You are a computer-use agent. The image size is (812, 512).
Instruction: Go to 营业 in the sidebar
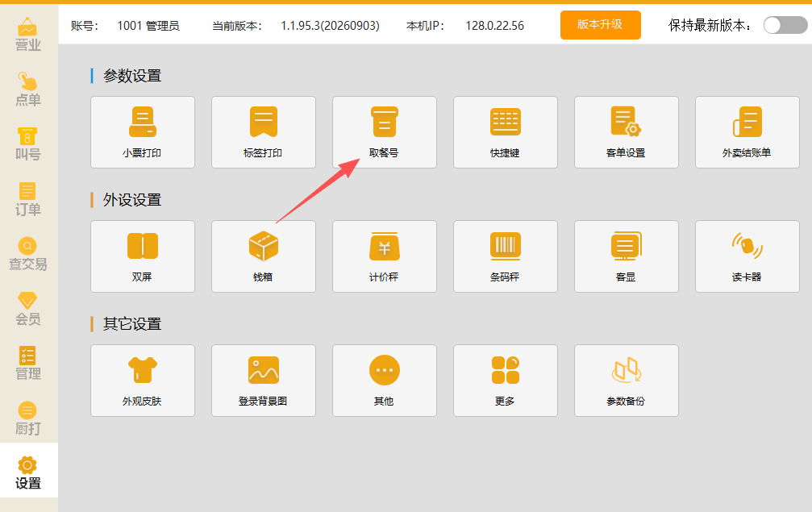[x=28, y=34]
